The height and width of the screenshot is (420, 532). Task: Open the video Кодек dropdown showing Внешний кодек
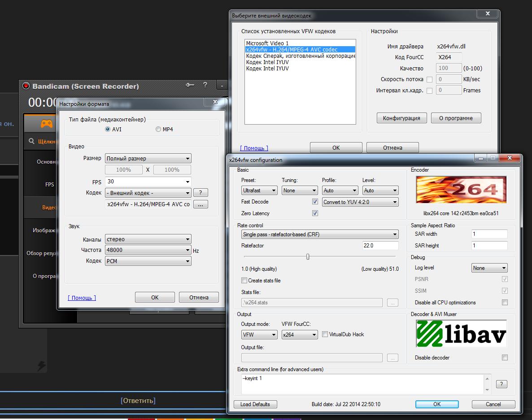pos(148,193)
